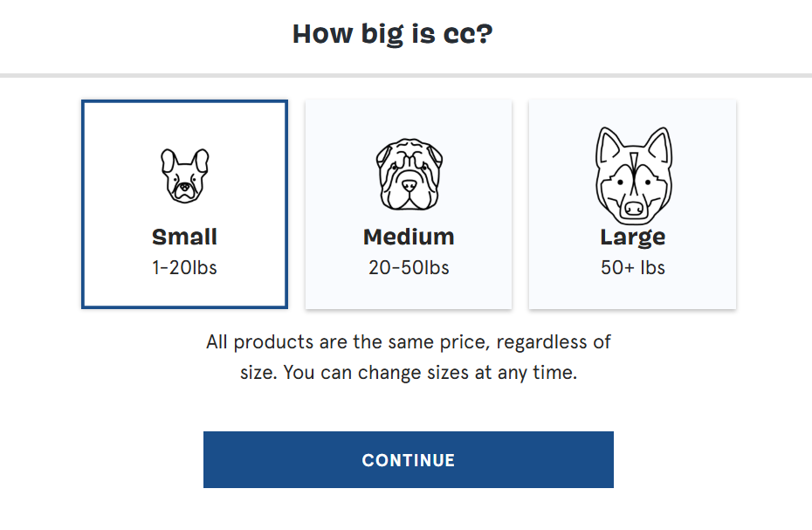Click the bold "Large" label
This screenshot has height=530, width=812.
[633, 237]
